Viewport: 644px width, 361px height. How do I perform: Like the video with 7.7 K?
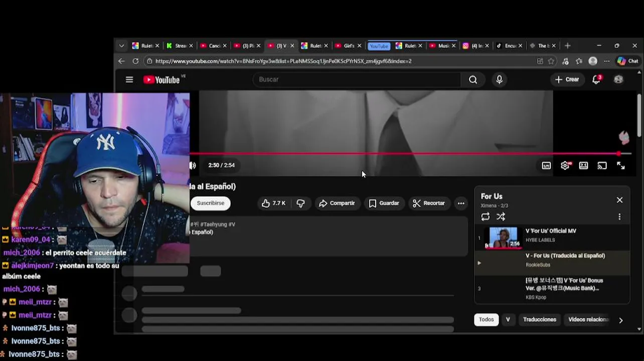[274, 203]
